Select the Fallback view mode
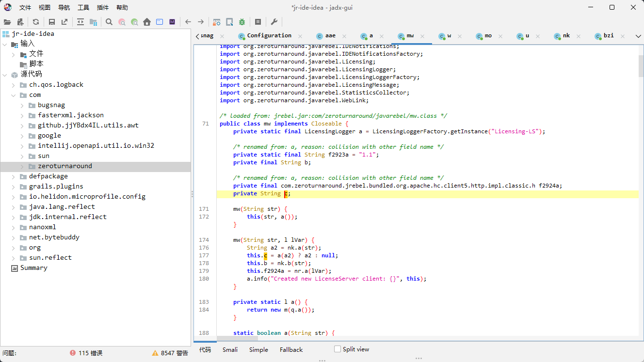Image resolution: width=644 pixels, height=362 pixels. pos(291,349)
